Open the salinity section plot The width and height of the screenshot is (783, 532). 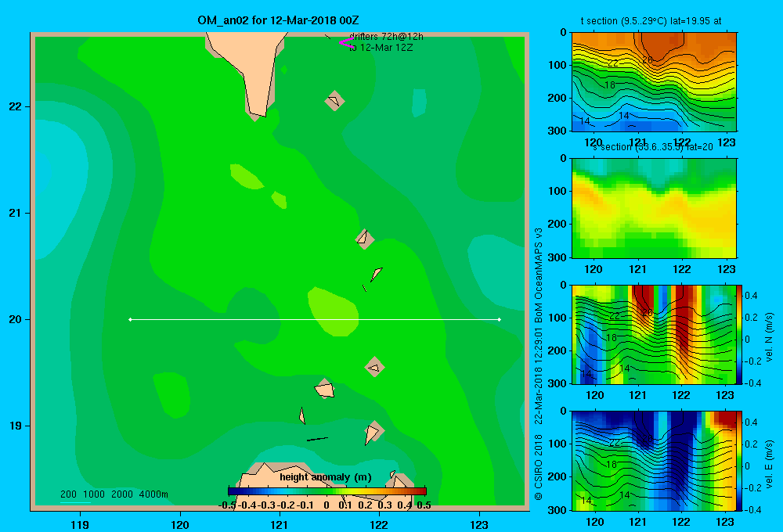pos(654,208)
